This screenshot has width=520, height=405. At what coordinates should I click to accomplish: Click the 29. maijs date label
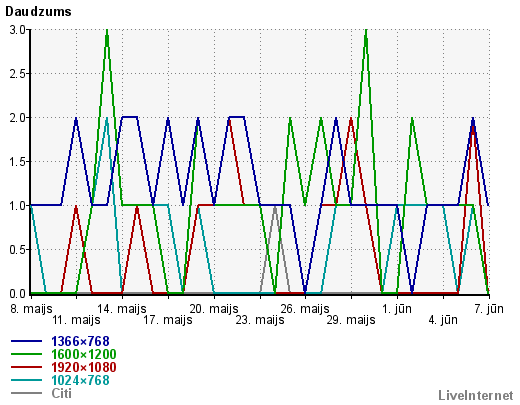[x=351, y=320]
